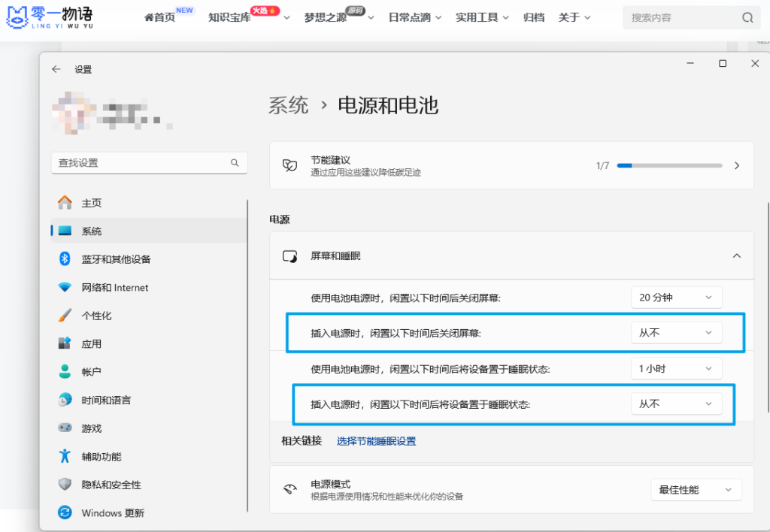
Task: Expand the energy recommendations (节能建议) chevron
Action: pos(736,165)
